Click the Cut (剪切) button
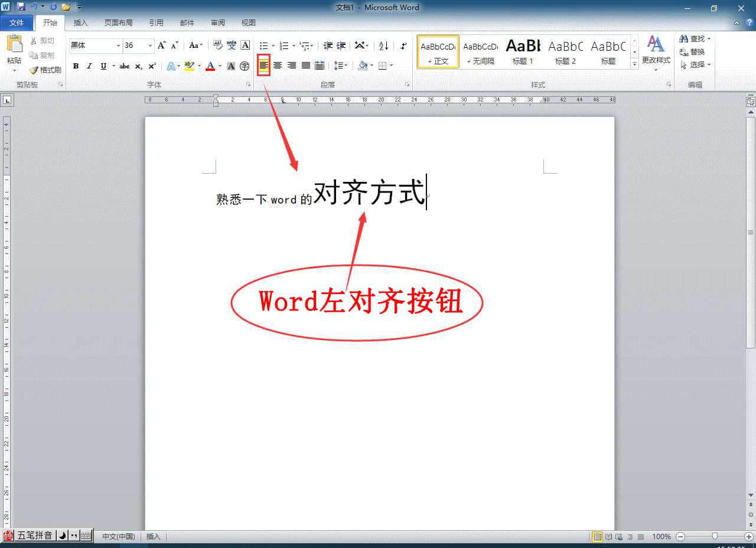 42,41
